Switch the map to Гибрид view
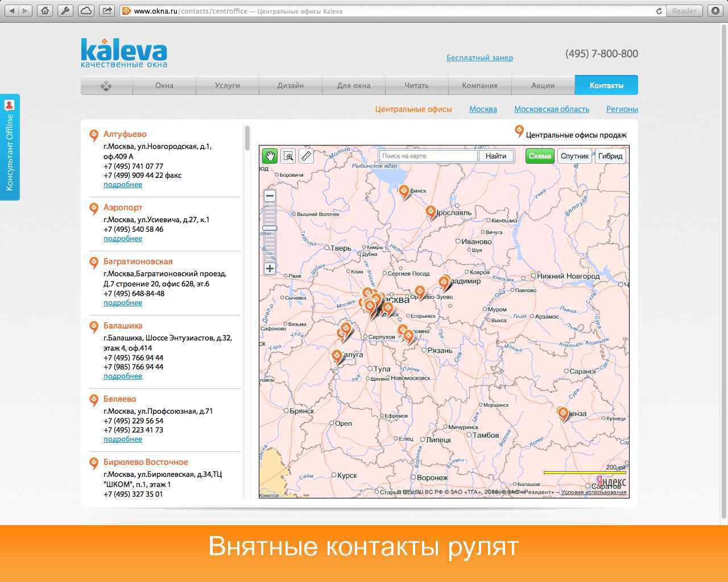Screen dimensions: 728x582 coord(610,156)
